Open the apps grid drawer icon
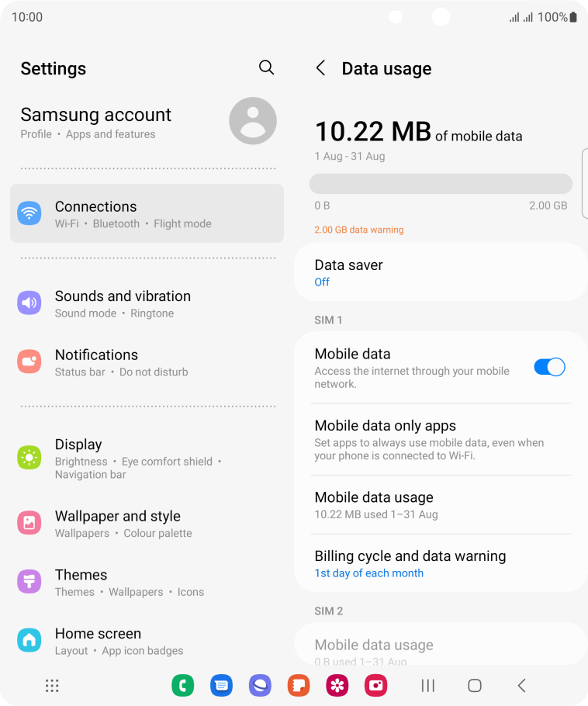 [52, 686]
